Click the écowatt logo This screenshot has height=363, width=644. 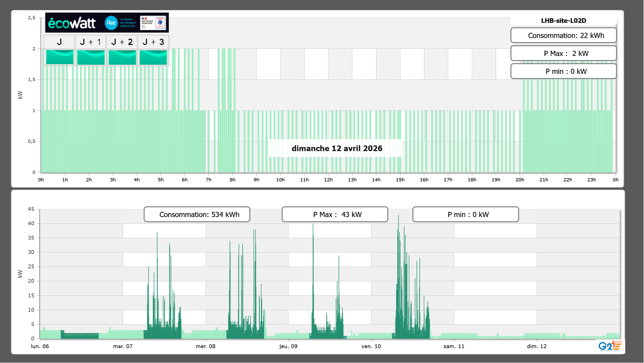[x=72, y=23]
